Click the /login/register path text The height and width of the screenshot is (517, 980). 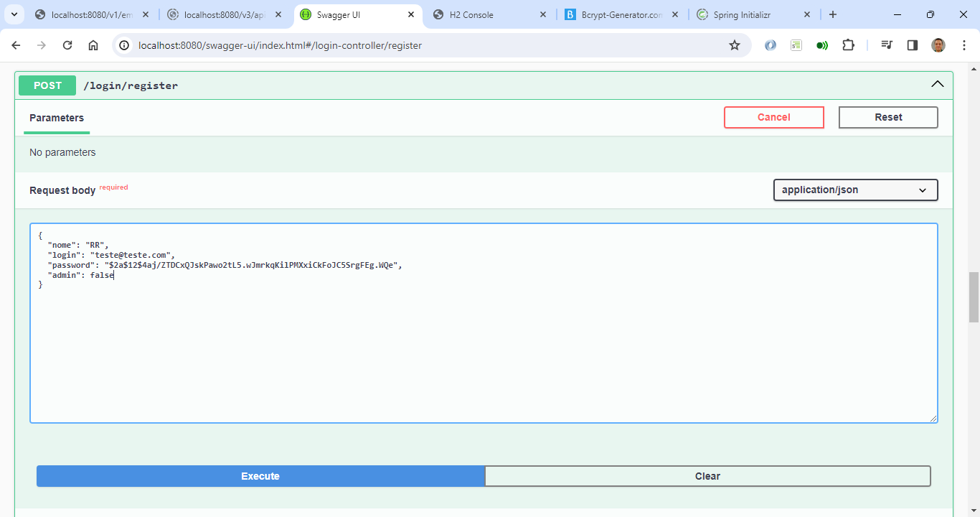[x=131, y=85]
